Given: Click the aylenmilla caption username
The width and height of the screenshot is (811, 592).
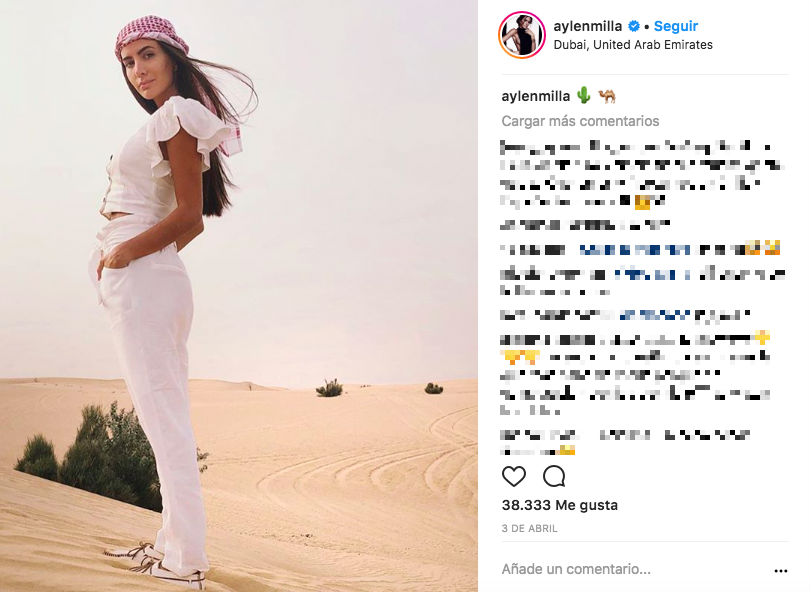Looking at the screenshot, I should (535, 96).
